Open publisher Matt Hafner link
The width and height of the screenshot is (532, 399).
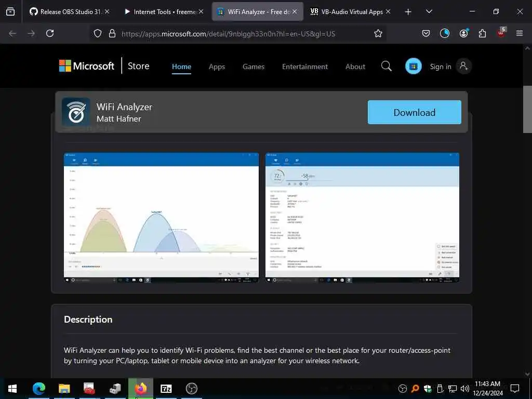point(119,119)
